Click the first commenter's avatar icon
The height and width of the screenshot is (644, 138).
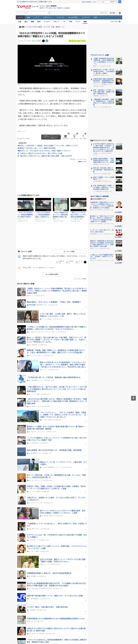pyautogui.click(x=19, y=257)
